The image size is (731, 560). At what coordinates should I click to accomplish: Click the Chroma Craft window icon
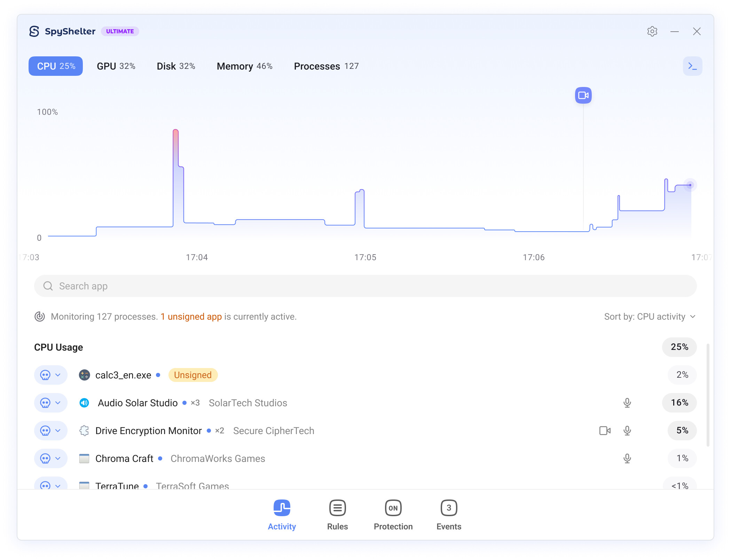click(x=84, y=458)
